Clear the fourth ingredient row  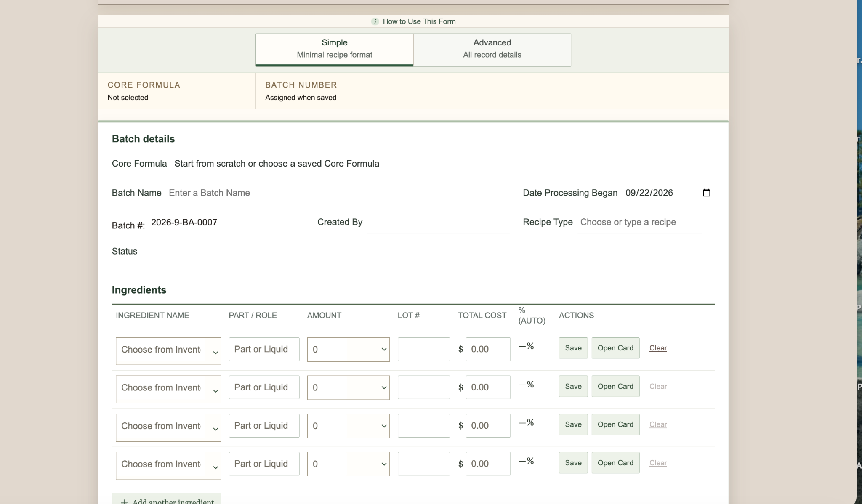(658, 463)
